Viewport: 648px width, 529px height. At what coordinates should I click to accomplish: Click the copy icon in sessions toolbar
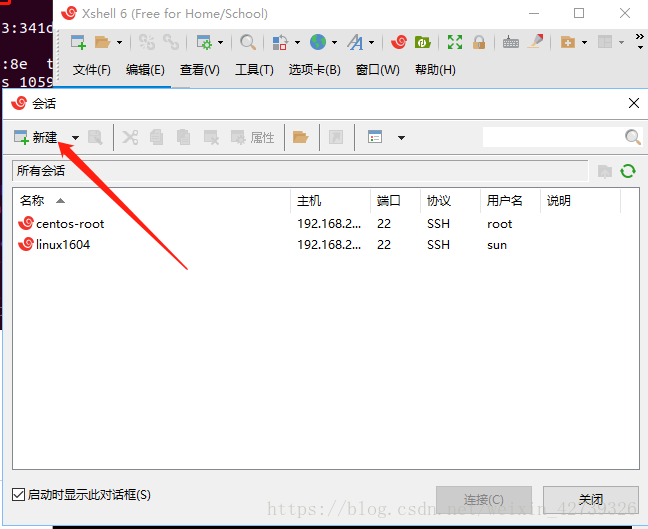156,137
